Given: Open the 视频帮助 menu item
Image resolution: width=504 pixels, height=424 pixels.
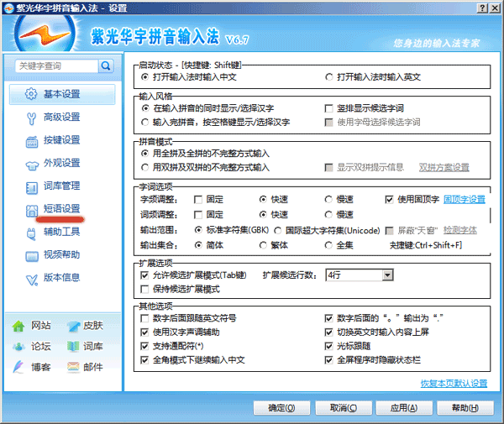Looking at the screenshot, I should (62, 255).
